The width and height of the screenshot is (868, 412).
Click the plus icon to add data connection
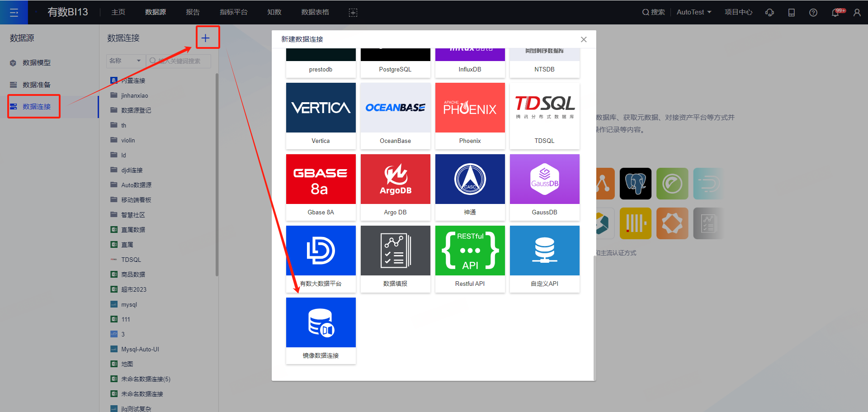[206, 38]
